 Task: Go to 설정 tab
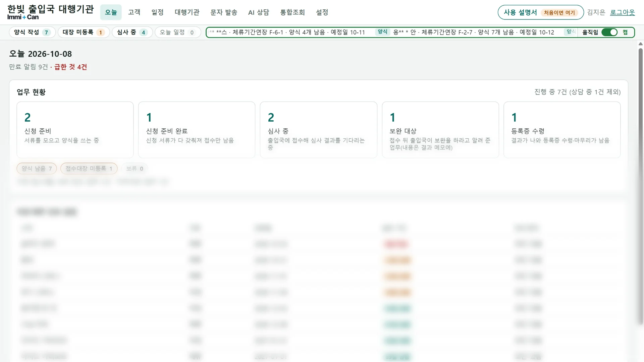(322, 12)
